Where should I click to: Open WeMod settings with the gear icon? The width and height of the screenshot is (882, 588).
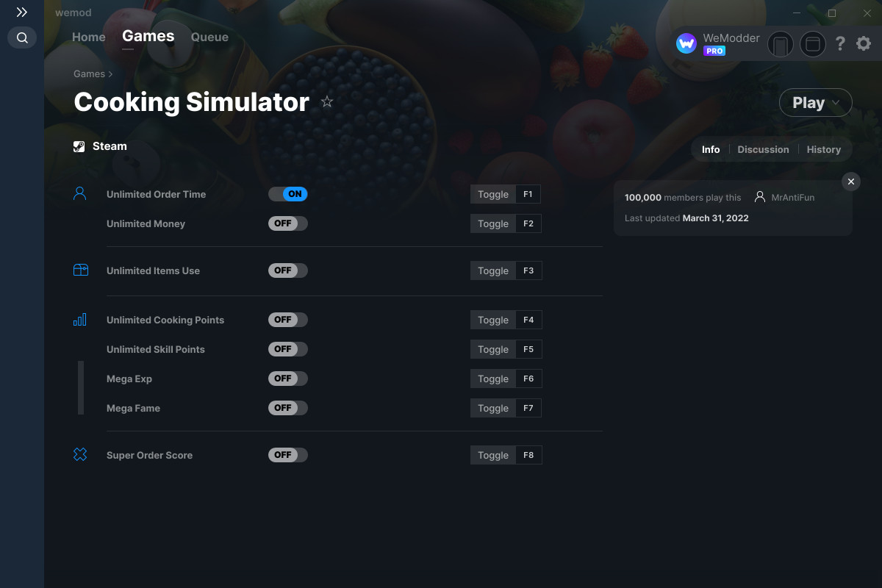tap(863, 43)
